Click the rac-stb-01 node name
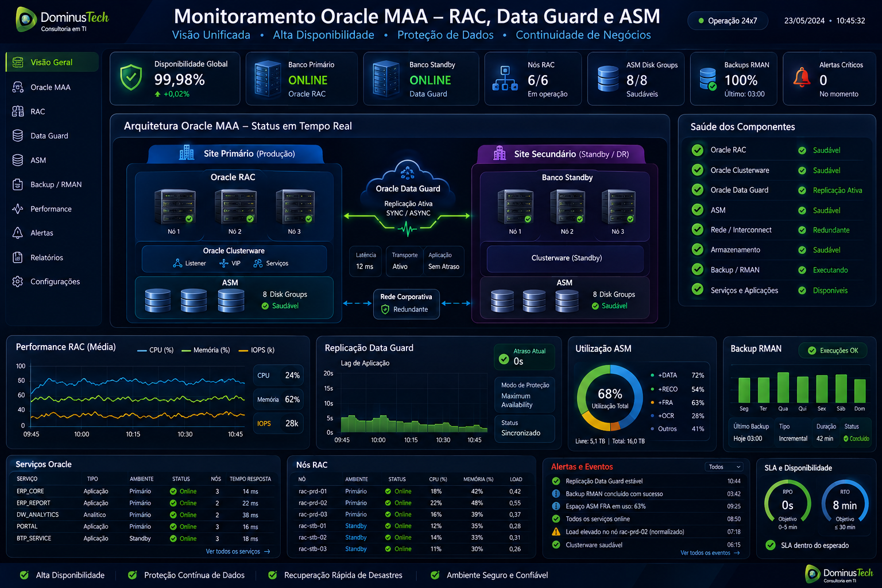The image size is (882, 588). tap(312, 526)
